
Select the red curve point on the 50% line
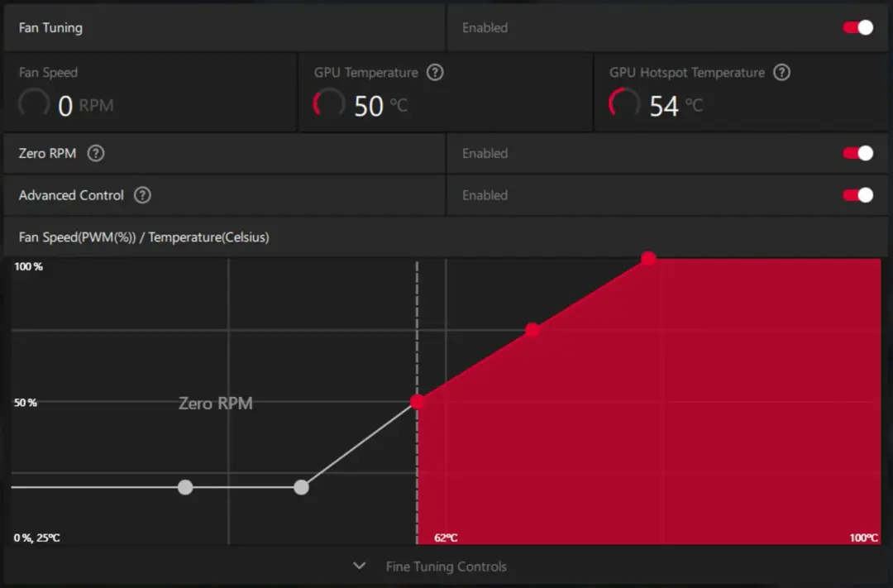coord(418,402)
